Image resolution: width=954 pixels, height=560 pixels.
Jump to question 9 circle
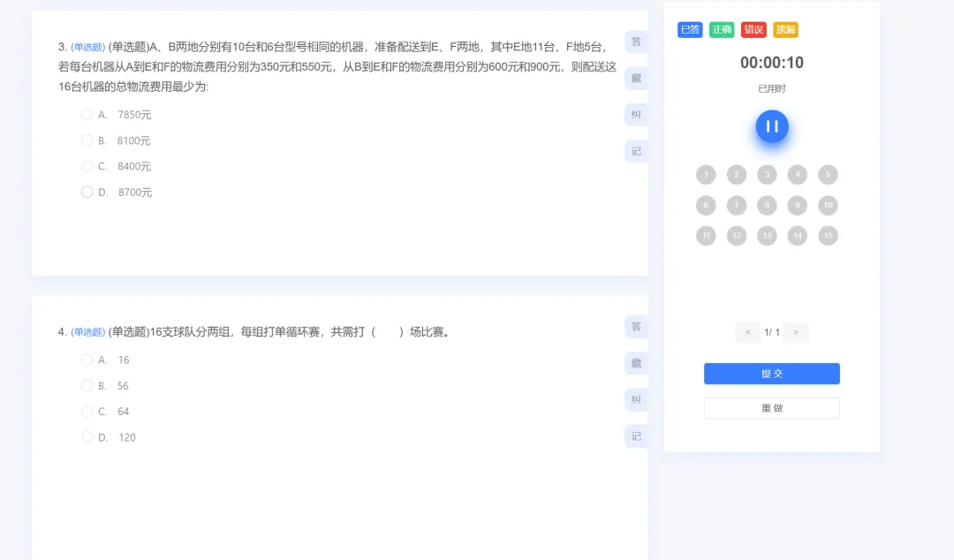tap(797, 205)
